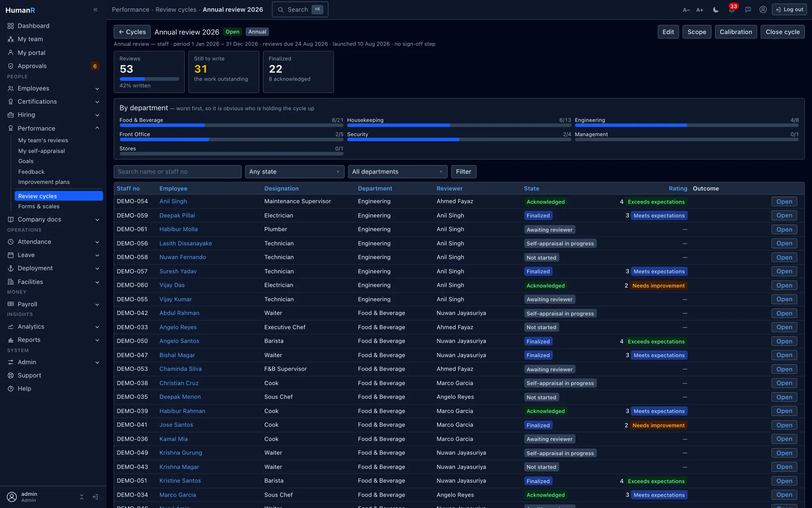The height and width of the screenshot is (508, 812).
Task: Click the sign-out icon beside admin
Action: [x=95, y=497]
